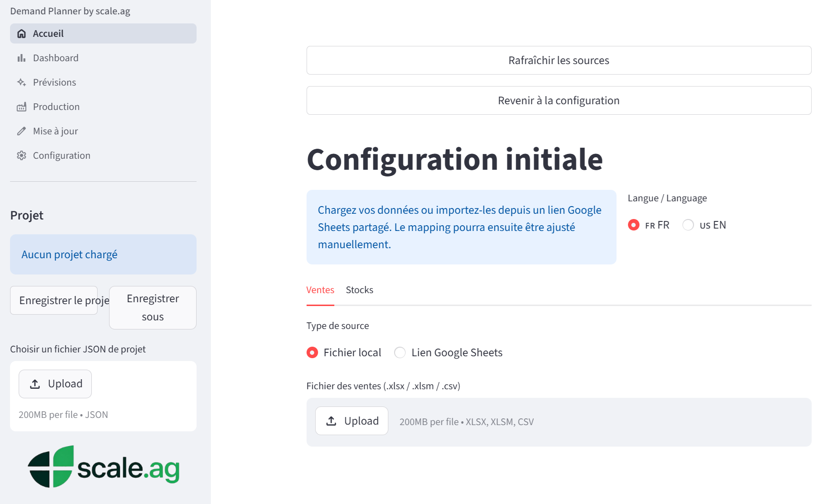The height and width of the screenshot is (504, 836).
Task: Click the bar chart icon for Dashboard
Action: click(22, 58)
